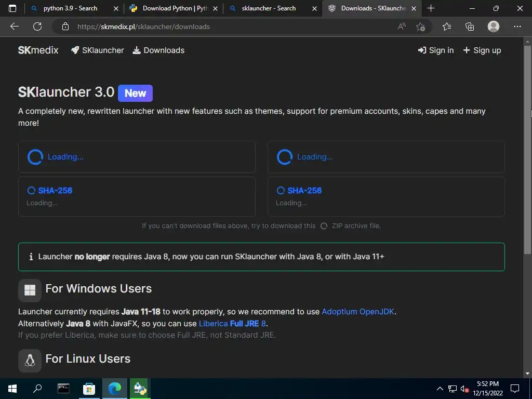The height and width of the screenshot is (399, 532).
Task: Click Microsoft Edge taskbar icon
Action: [115, 389]
